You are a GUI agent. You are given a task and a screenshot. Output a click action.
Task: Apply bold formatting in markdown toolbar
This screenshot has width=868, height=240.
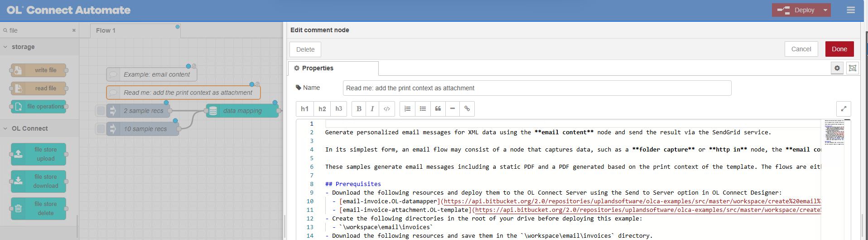(x=359, y=109)
